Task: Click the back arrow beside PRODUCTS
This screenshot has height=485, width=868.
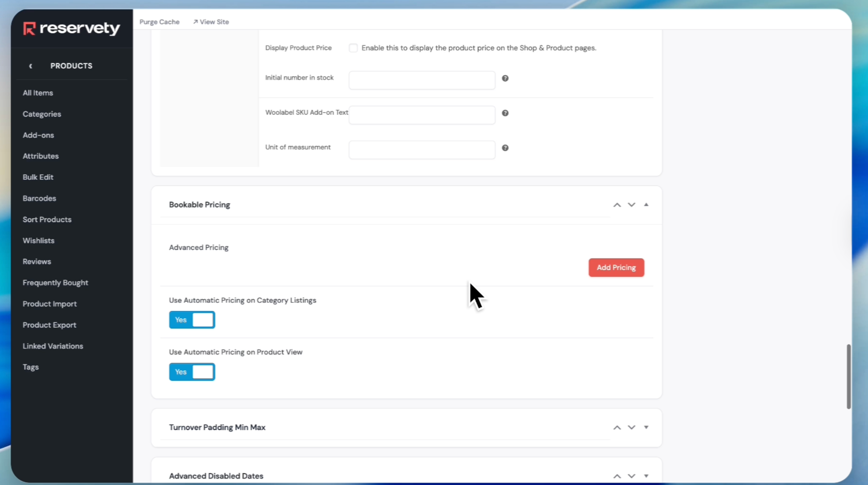Action: tap(31, 66)
